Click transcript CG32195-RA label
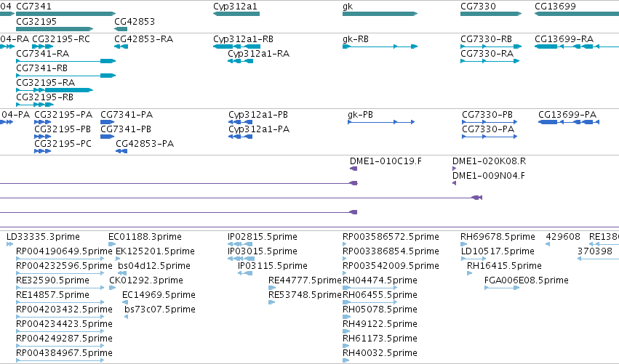The width and height of the screenshot is (619, 364). (x=45, y=84)
